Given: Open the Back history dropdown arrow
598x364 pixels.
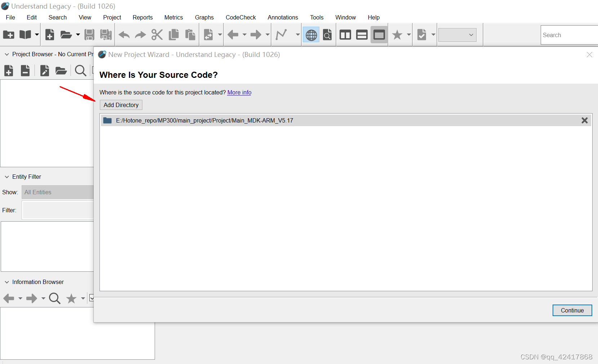Looking at the screenshot, I should pyautogui.click(x=244, y=35).
